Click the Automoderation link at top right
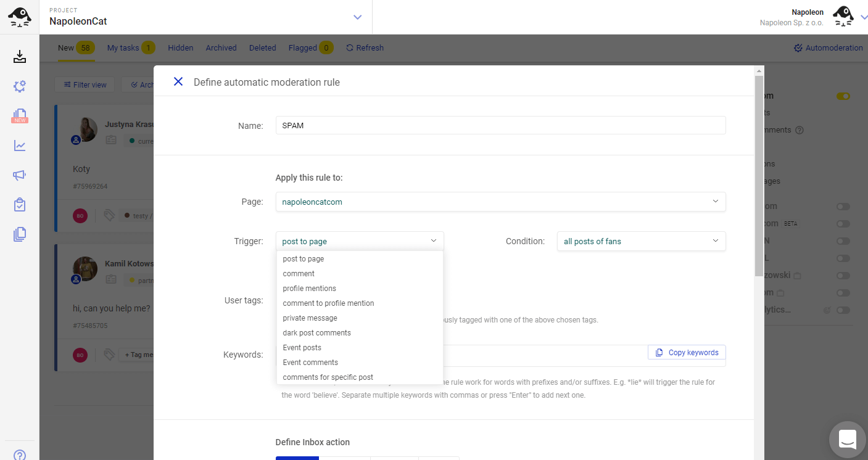Image resolution: width=868 pixels, height=460 pixels. coord(828,47)
